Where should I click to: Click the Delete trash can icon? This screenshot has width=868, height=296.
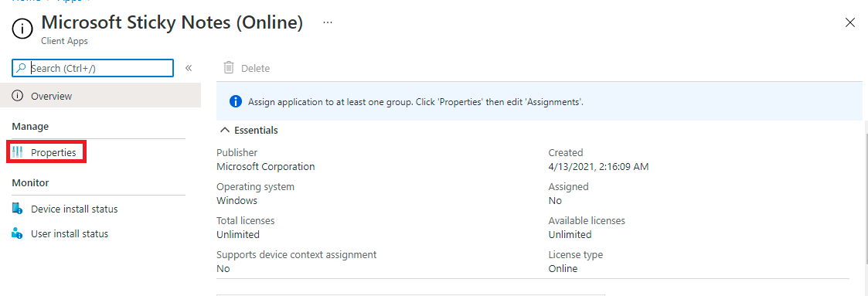tap(228, 68)
